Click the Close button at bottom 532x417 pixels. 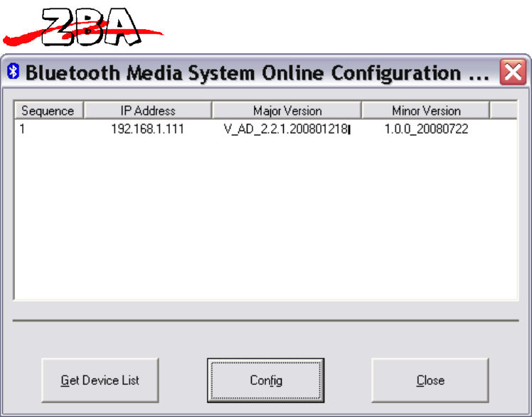point(430,380)
